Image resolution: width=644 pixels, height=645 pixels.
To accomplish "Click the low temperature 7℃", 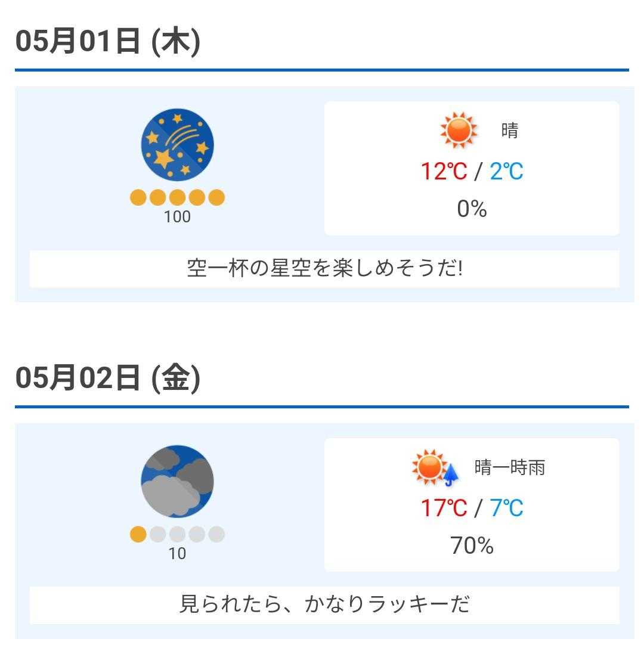I will (506, 508).
